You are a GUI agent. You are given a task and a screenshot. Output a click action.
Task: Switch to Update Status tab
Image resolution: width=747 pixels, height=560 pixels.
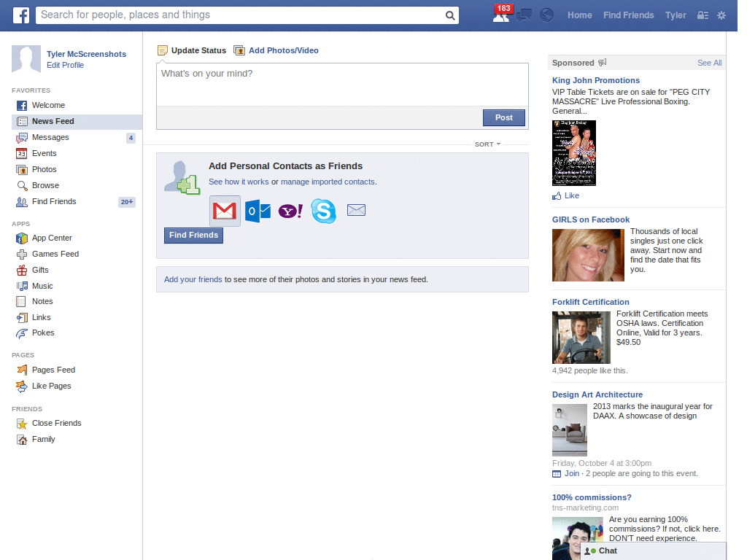click(x=192, y=50)
